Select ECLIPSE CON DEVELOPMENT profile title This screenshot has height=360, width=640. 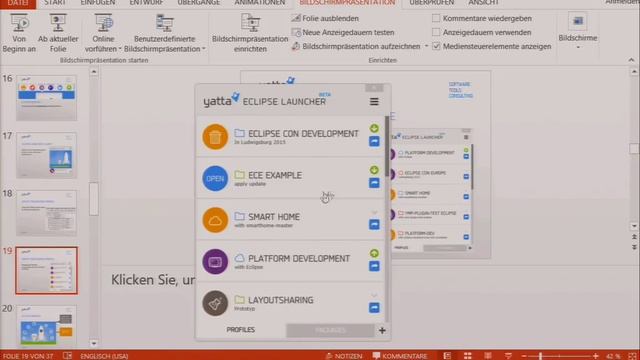[303, 133]
